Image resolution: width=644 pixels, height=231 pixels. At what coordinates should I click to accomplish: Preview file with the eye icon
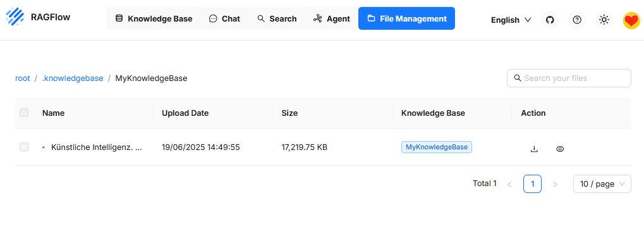[x=560, y=149]
